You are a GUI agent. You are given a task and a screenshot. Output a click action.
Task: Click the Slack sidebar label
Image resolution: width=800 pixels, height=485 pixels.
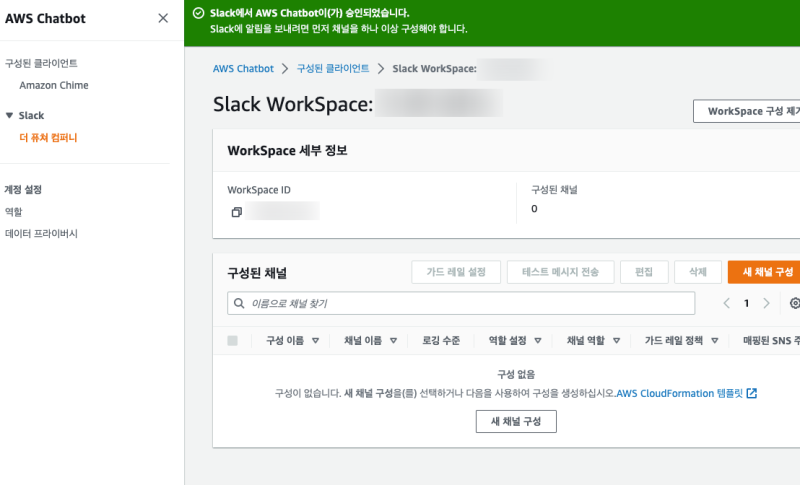click(x=31, y=115)
